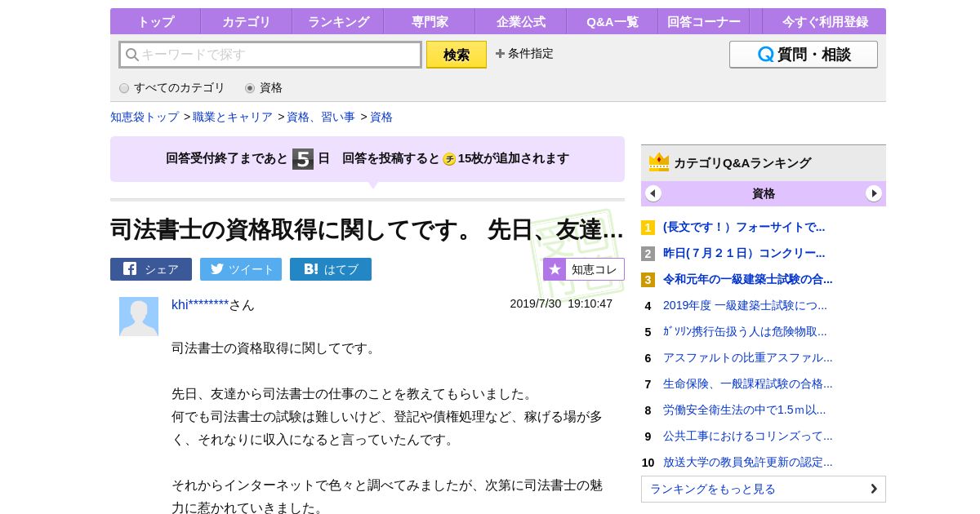Select the すべてのカテゴリ radio button

(124, 88)
